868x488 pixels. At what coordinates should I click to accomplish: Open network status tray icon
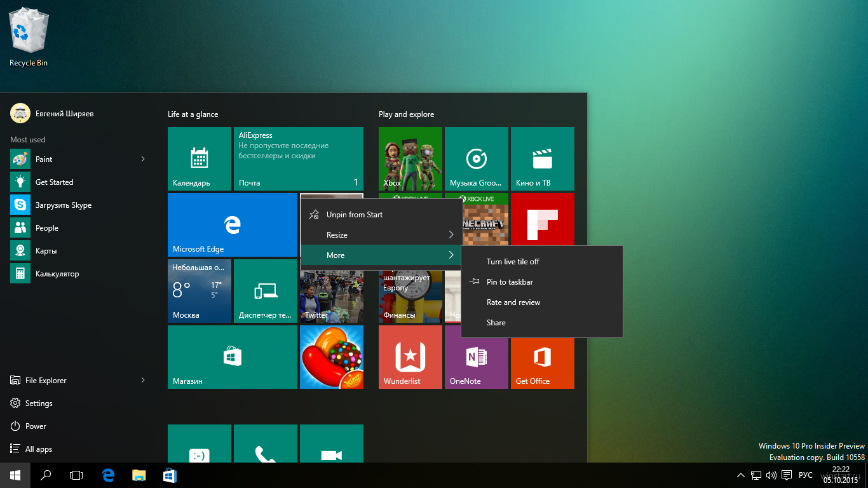click(x=756, y=475)
